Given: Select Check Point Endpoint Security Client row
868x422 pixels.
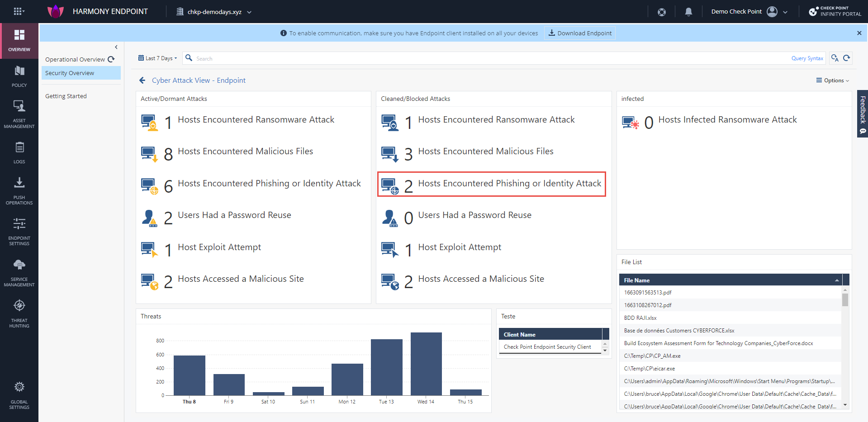Looking at the screenshot, I should point(550,347).
